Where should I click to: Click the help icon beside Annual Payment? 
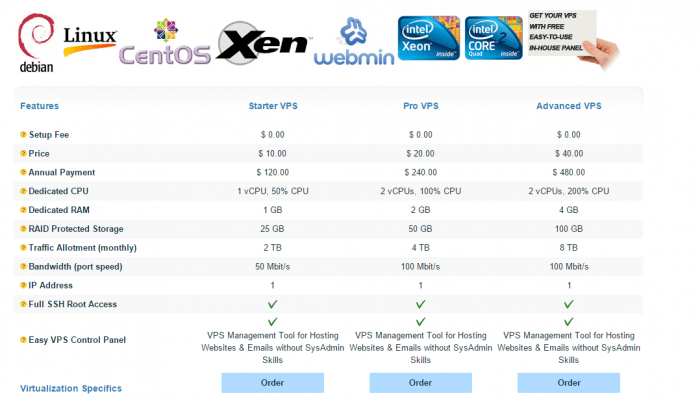23,172
